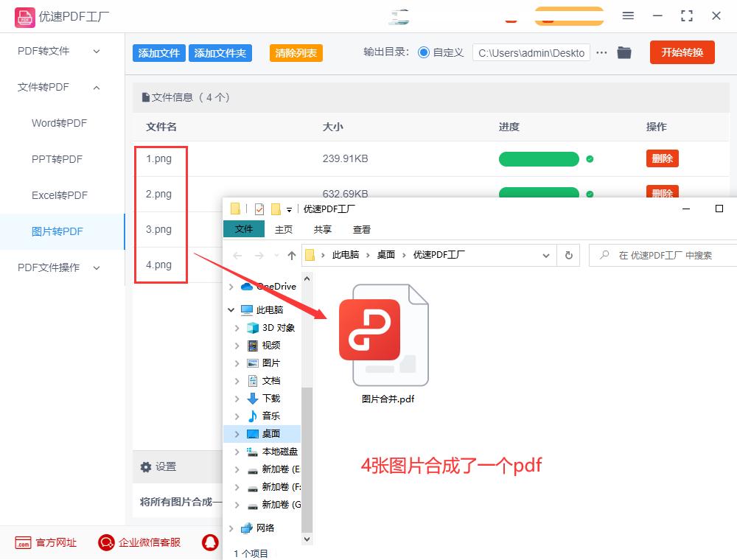The image size is (737, 560).
Task: Open the settings gear at bottom left
Action: pyautogui.click(x=147, y=466)
